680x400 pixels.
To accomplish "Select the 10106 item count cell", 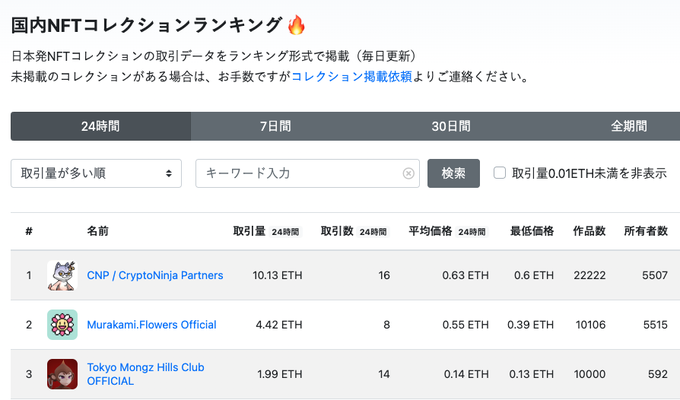I will tap(591, 325).
